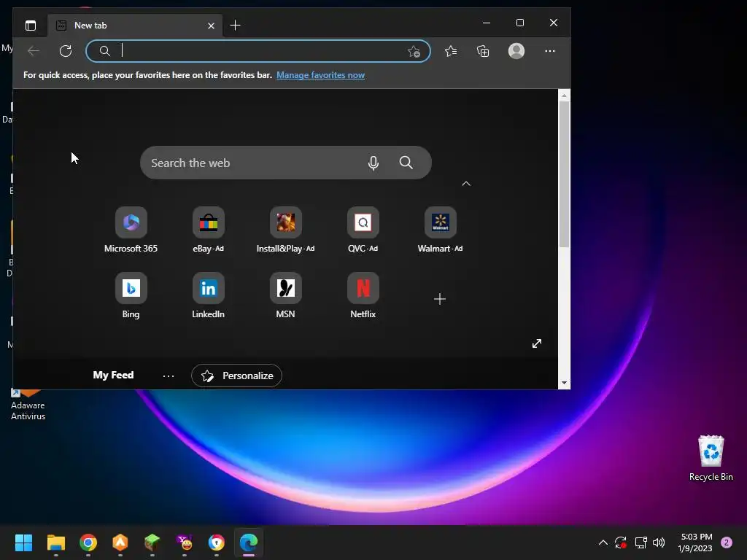Open Settings and more ellipsis menu

[x=550, y=51]
